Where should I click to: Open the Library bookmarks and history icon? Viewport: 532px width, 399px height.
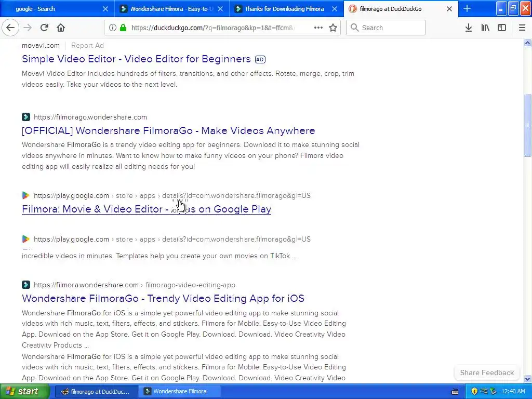tap(485, 28)
